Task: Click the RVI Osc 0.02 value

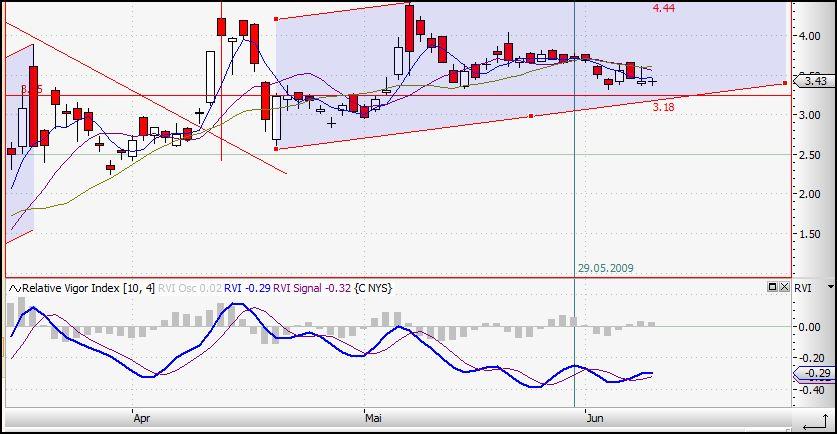Action: pos(190,288)
